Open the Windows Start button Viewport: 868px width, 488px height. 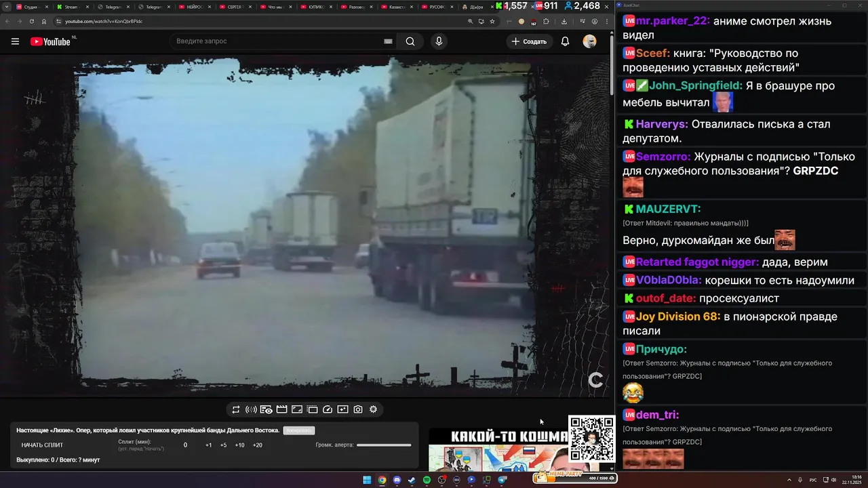point(367,480)
